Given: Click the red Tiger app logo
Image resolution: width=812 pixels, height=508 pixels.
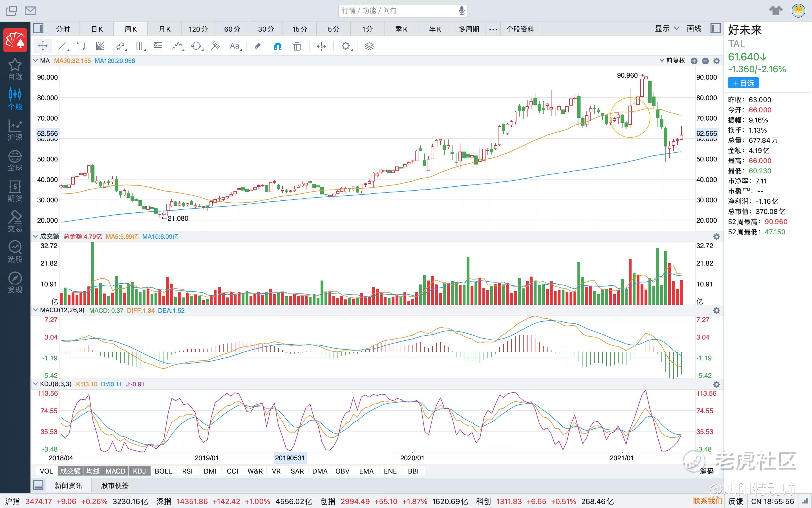Looking at the screenshot, I should (15, 40).
